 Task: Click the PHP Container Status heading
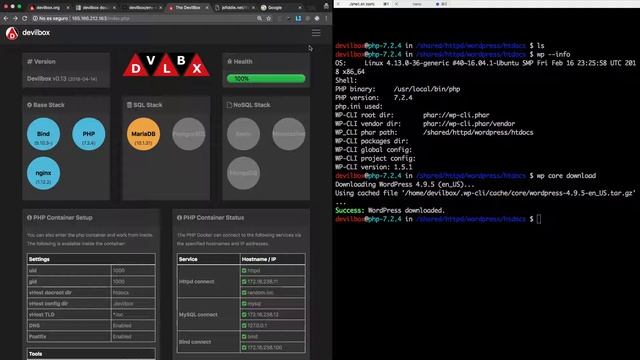tap(211, 218)
